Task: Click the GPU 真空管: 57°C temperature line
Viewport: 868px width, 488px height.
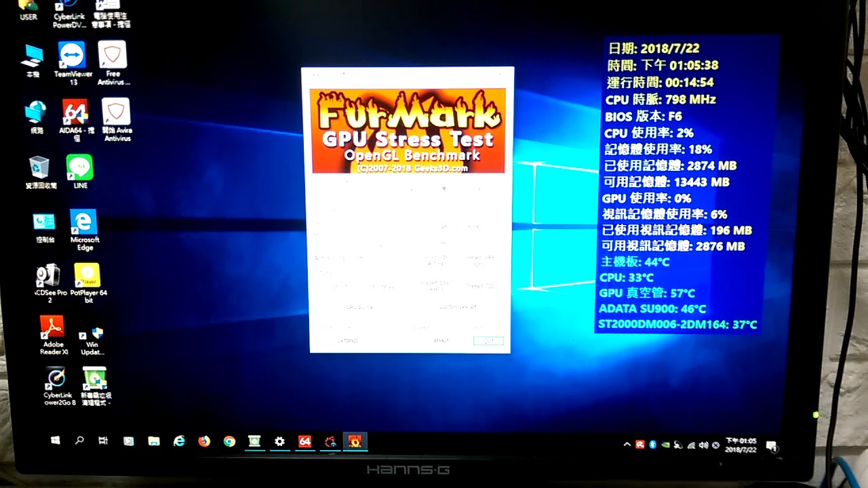Action: coord(647,293)
